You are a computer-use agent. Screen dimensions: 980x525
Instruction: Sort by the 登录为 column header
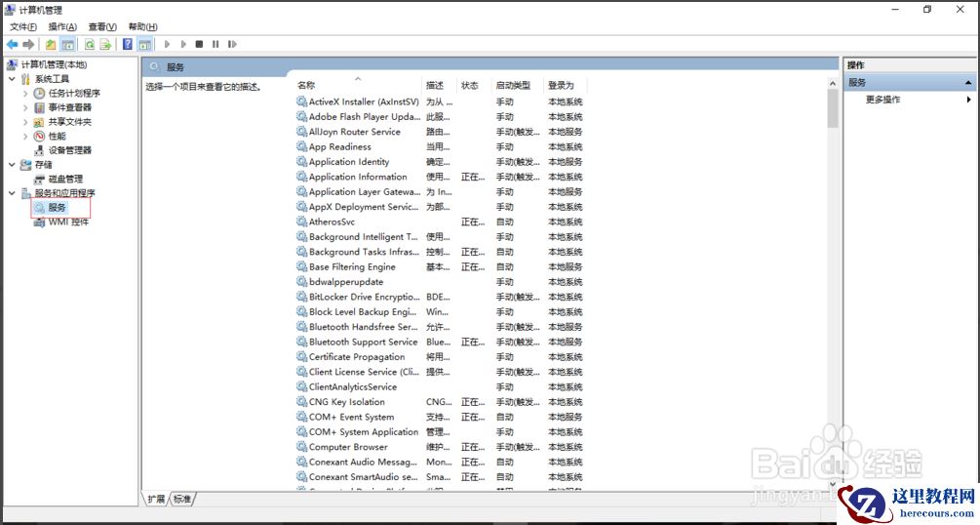pyautogui.click(x=566, y=85)
